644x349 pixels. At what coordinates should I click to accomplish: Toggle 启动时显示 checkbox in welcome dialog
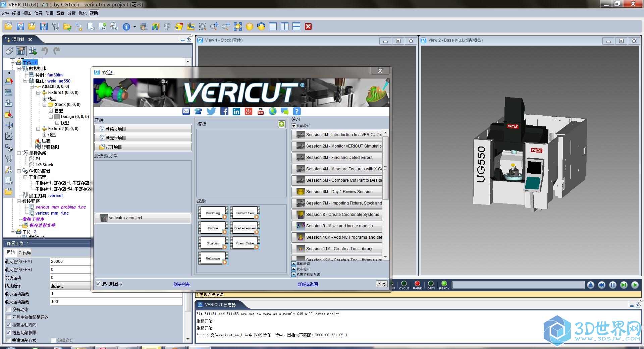(x=98, y=284)
